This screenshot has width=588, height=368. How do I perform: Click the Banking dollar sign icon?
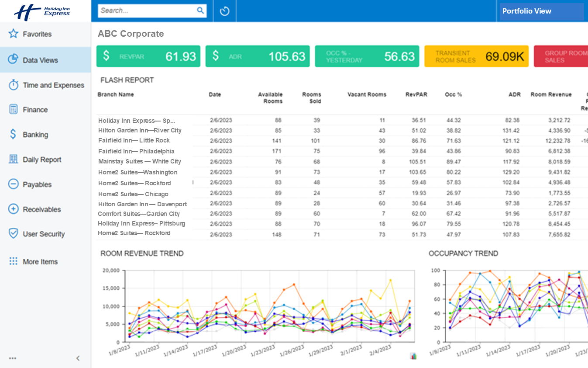(14, 135)
